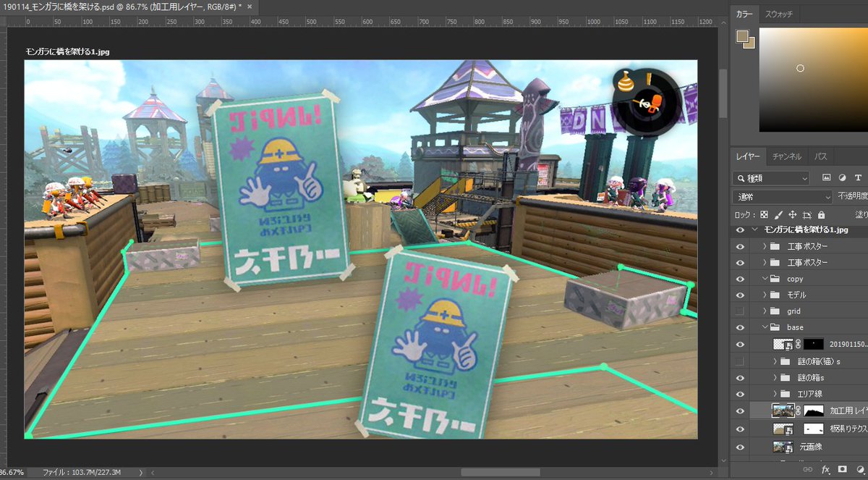Open the fx layer style menu

tap(825, 470)
